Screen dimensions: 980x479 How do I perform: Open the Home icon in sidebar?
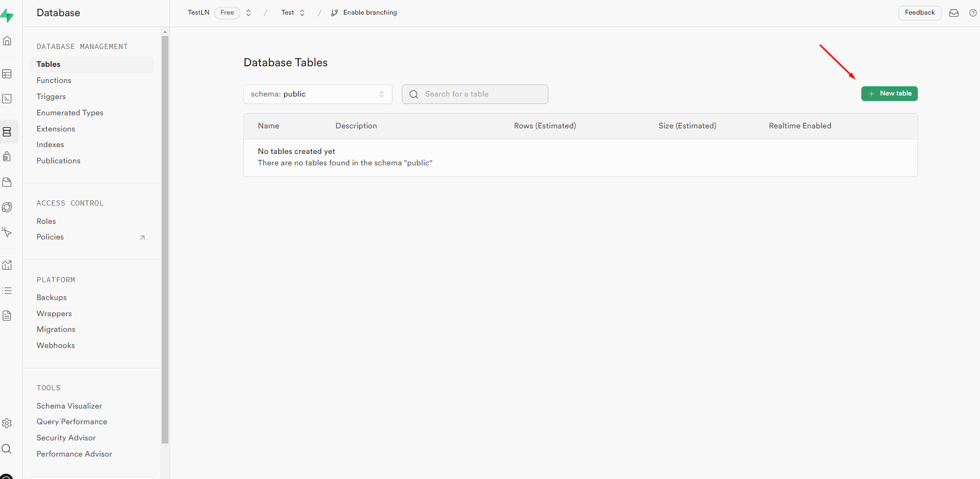(x=7, y=41)
